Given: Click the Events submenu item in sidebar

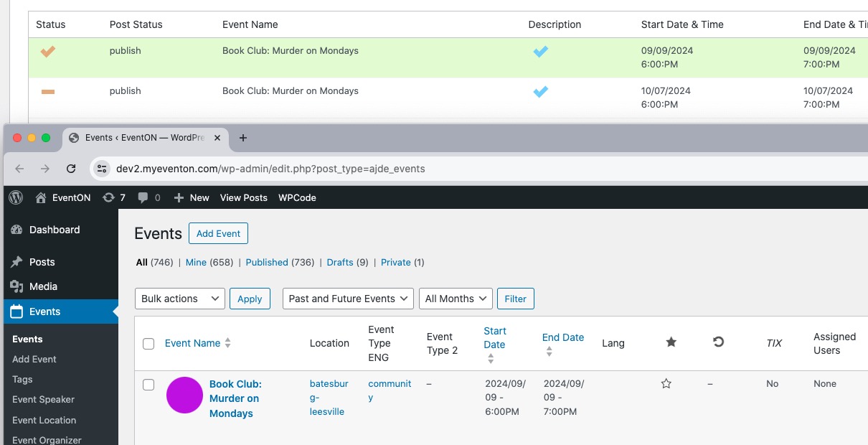Looking at the screenshot, I should click(x=27, y=339).
